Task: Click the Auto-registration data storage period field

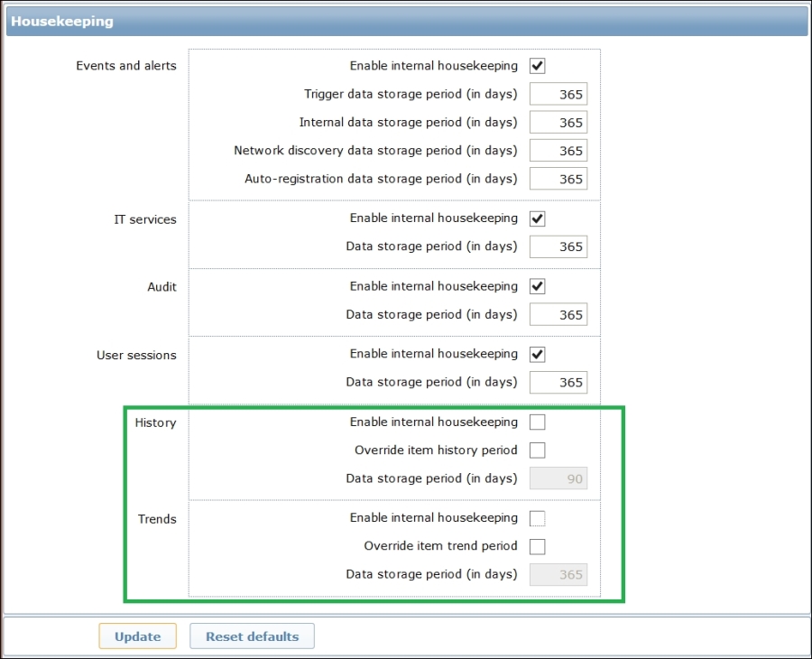Action: (558, 179)
